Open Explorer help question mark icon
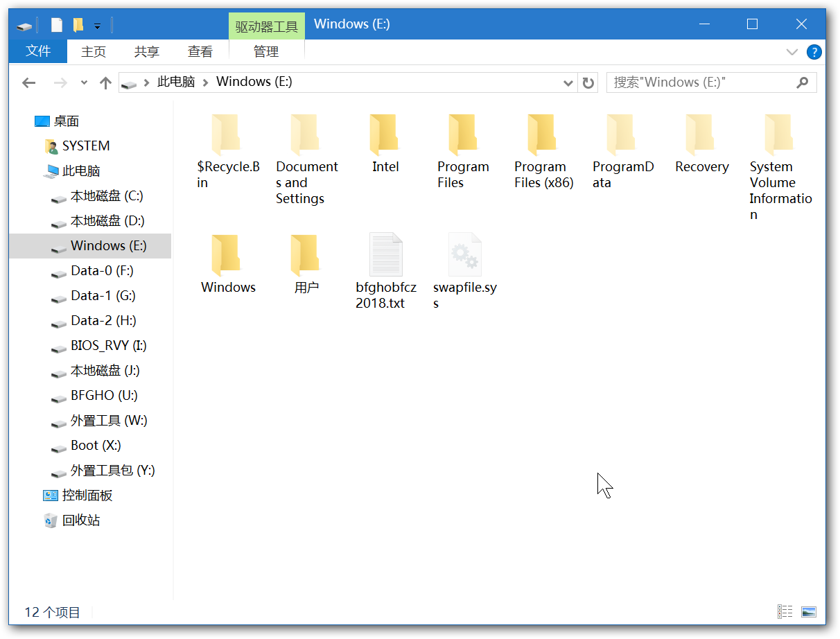 click(814, 52)
